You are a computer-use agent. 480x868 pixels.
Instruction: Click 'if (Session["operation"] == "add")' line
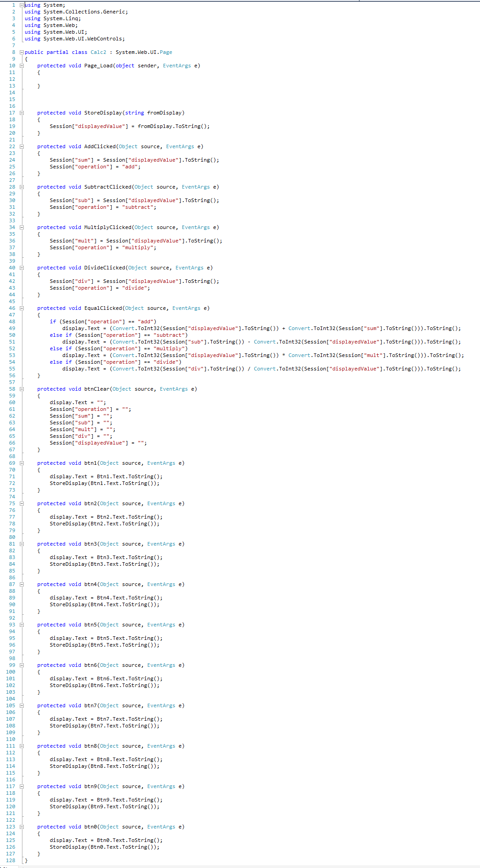(x=103, y=322)
